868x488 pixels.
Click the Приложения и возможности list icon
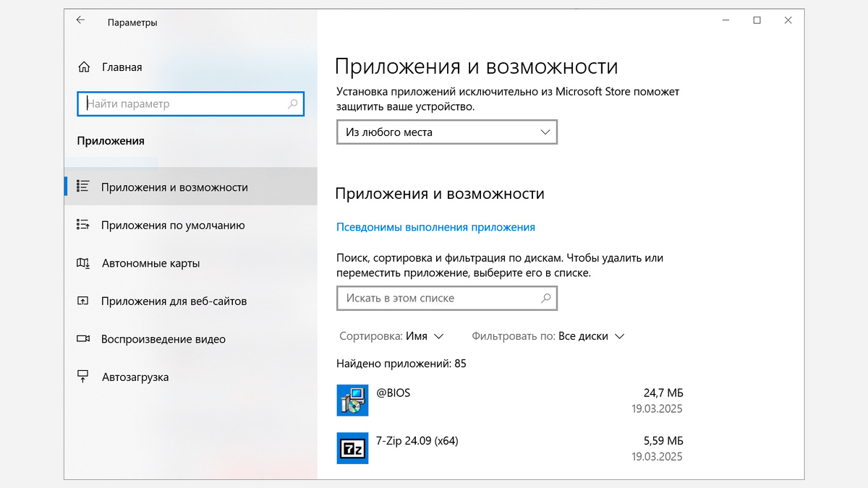pyautogui.click(x=82, y=187)
